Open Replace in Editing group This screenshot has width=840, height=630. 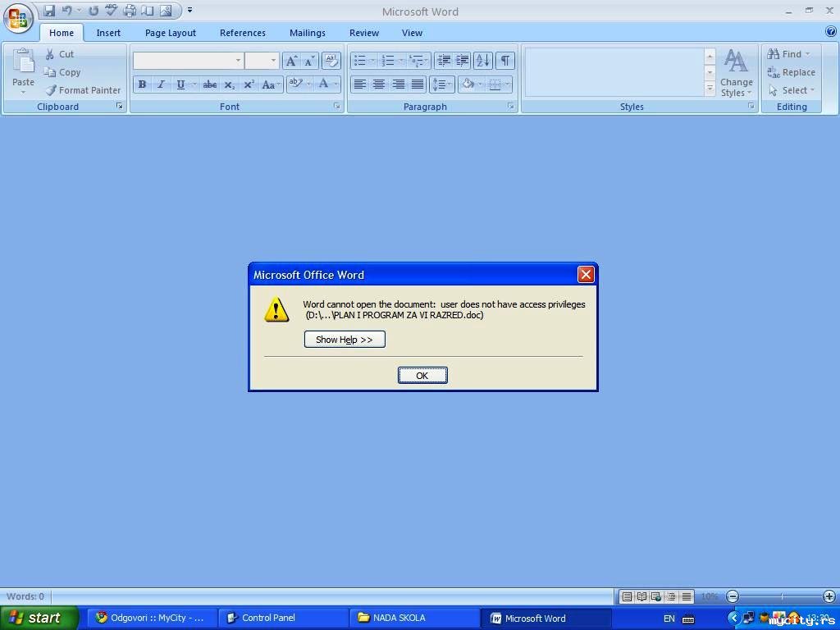pyautogui.click(x=792, y=72)
